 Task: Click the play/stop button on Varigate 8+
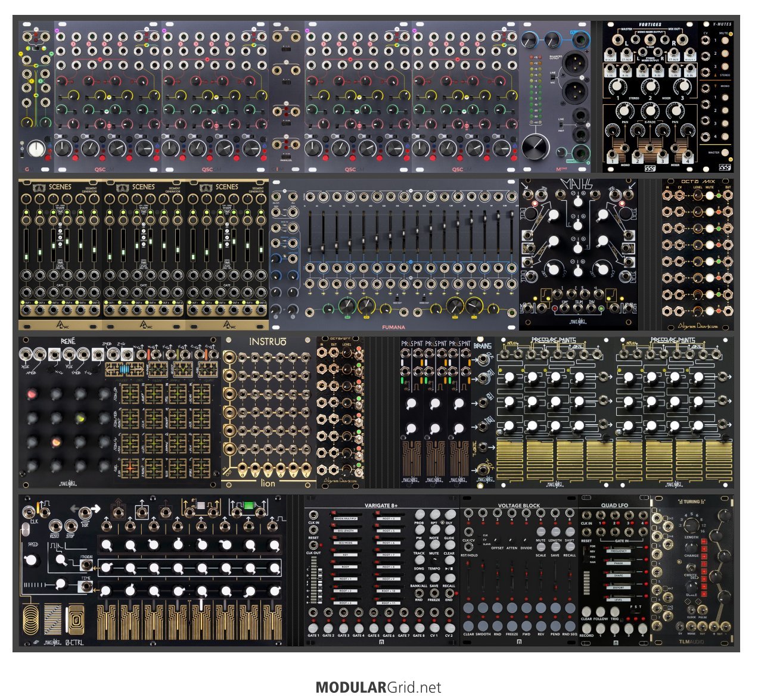pyautogui.click(x=450, y=560)
